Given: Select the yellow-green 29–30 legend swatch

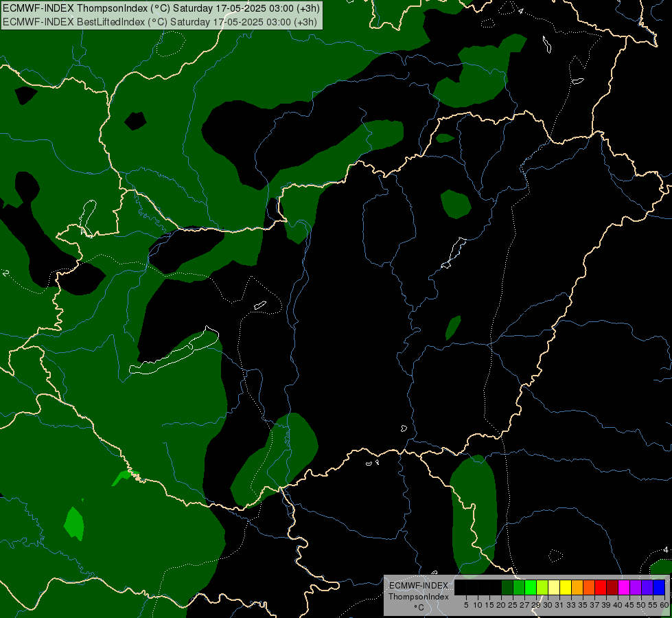Looking at the screenshot, I should click(542, 587).
